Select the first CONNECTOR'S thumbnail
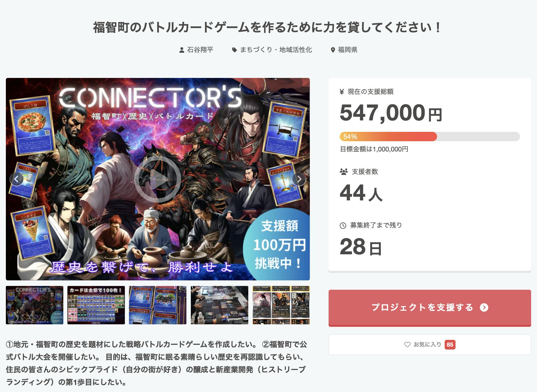Viewport: 537px width, 392px height. pos(35,305)
